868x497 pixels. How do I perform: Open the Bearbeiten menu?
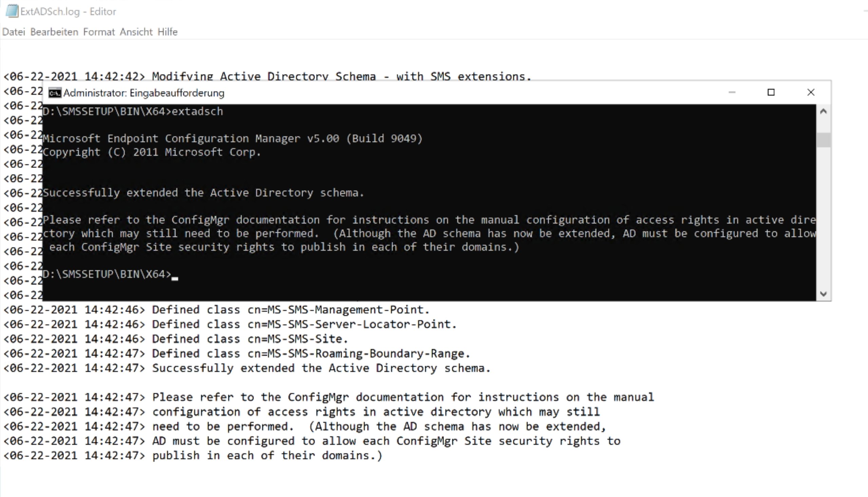click(x=54, y=32)
